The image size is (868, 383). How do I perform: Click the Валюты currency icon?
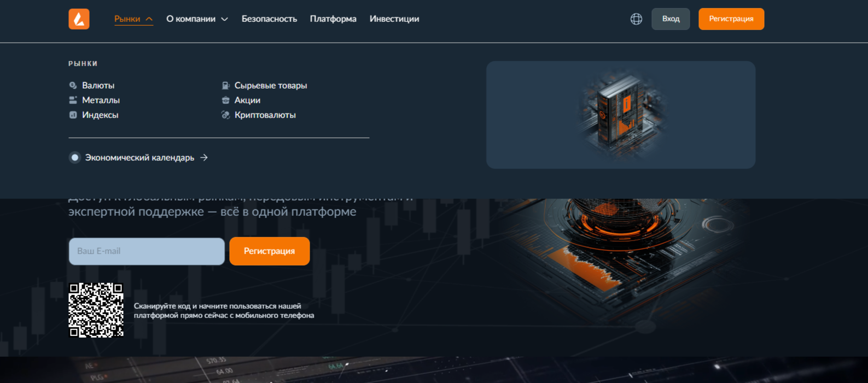click(73, 85)
